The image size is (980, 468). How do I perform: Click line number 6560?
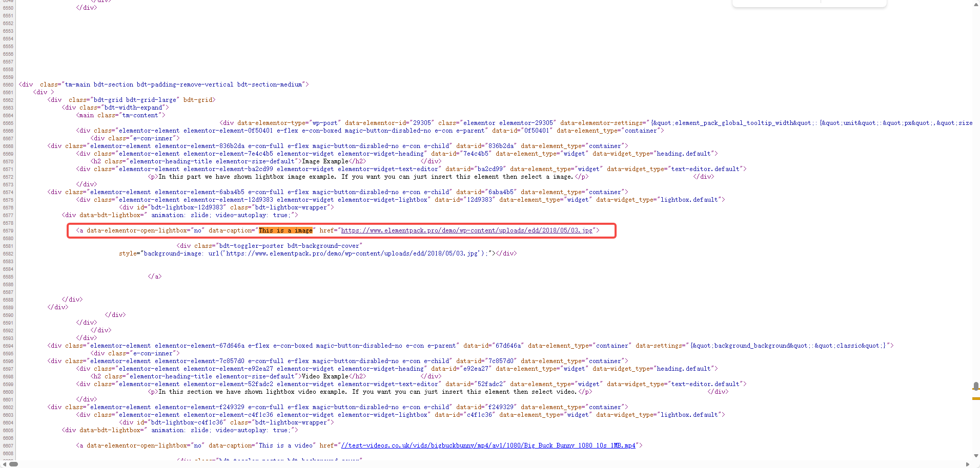[8, 84]
